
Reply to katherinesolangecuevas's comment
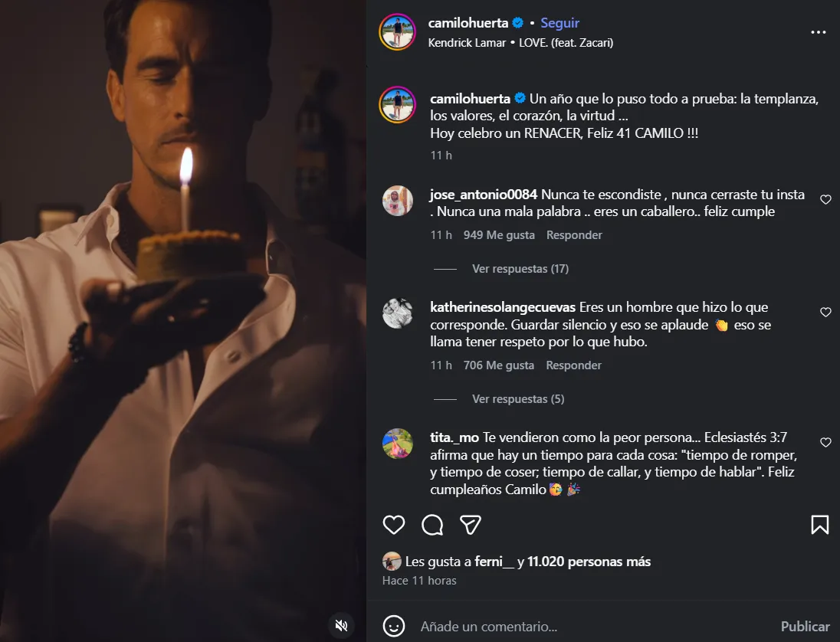573,365
